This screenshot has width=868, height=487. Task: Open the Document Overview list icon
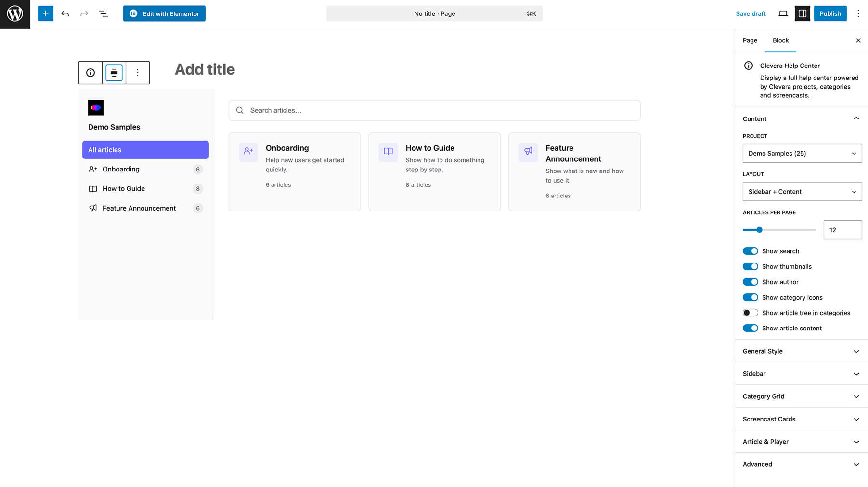tap(103, 13)
